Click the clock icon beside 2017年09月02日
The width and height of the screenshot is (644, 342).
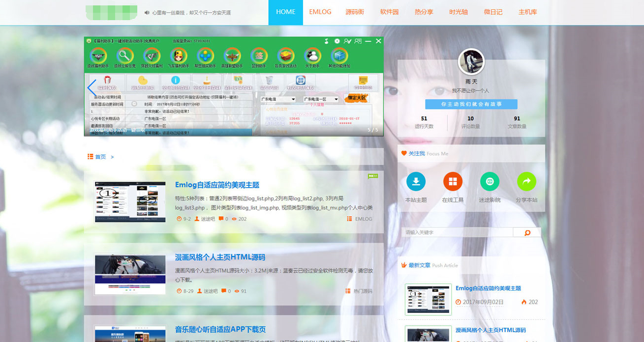[x=459, y=302]
